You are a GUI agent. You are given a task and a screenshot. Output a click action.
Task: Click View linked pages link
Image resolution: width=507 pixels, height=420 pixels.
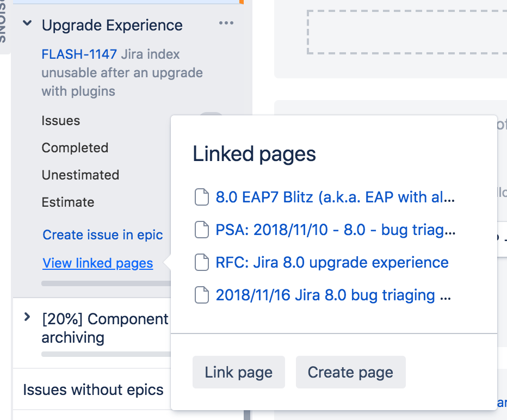[98, 263]
